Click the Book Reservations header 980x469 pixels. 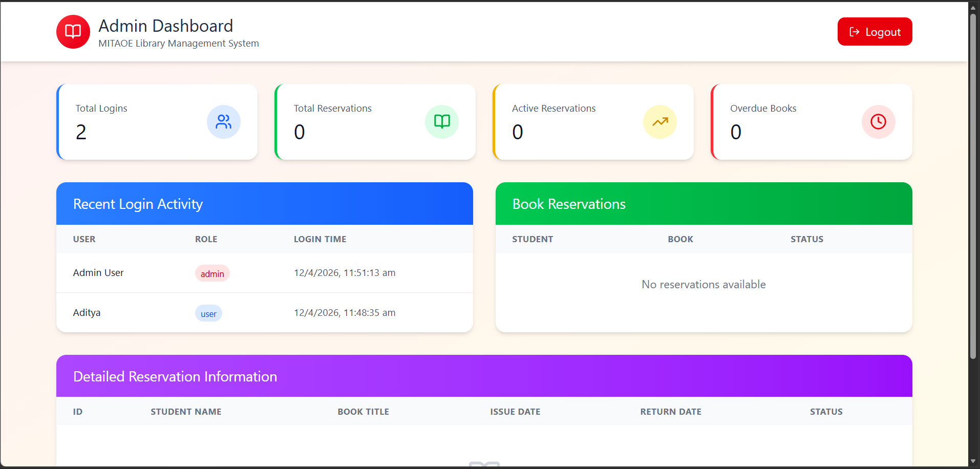[x=704, y=204]
